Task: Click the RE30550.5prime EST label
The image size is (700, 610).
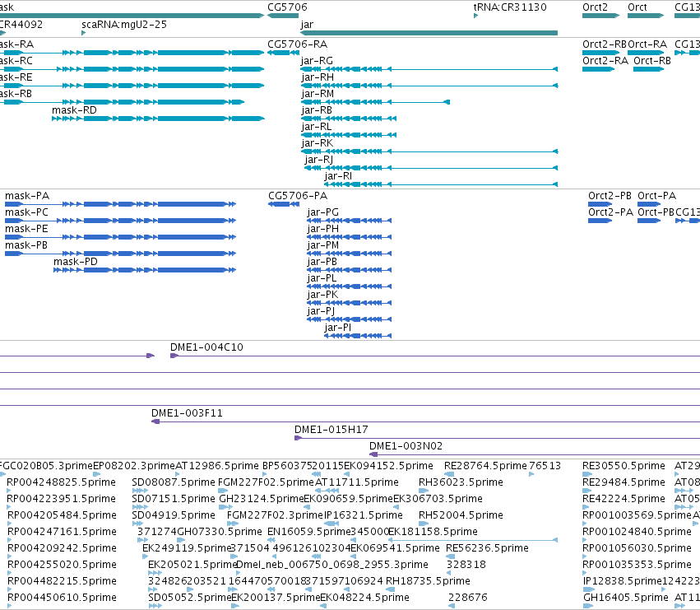Action: [624, 466]
